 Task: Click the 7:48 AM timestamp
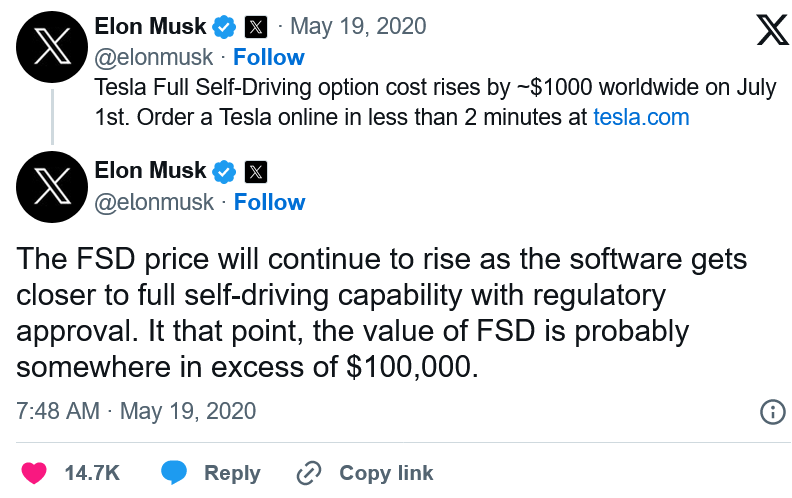tap(58, 411)
